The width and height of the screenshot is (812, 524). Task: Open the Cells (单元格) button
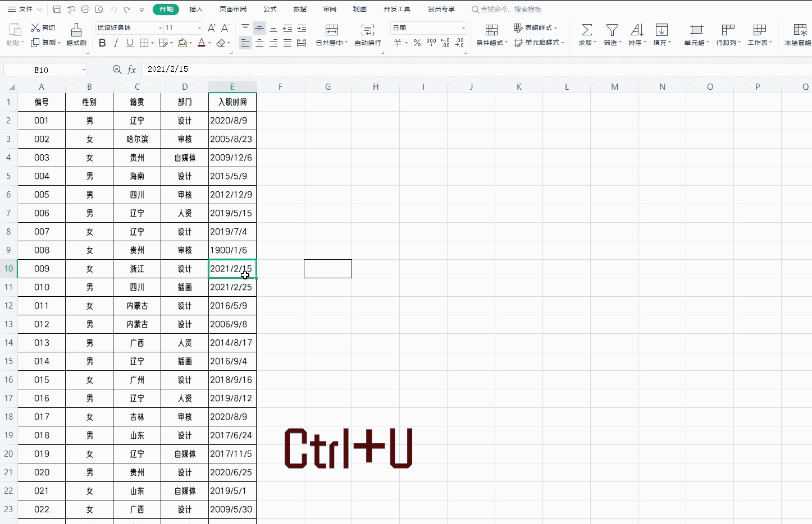coord(696,34)
